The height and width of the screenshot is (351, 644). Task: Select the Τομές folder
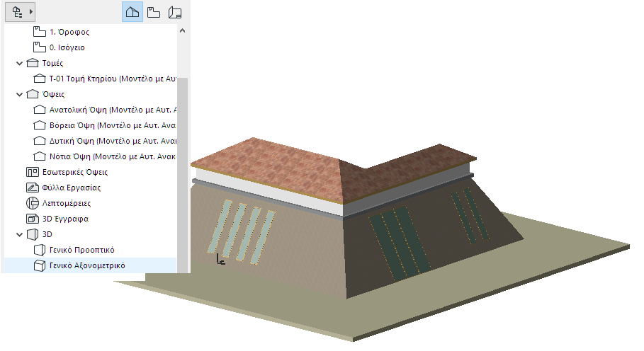pyautogui.click(x=52, y=63)
